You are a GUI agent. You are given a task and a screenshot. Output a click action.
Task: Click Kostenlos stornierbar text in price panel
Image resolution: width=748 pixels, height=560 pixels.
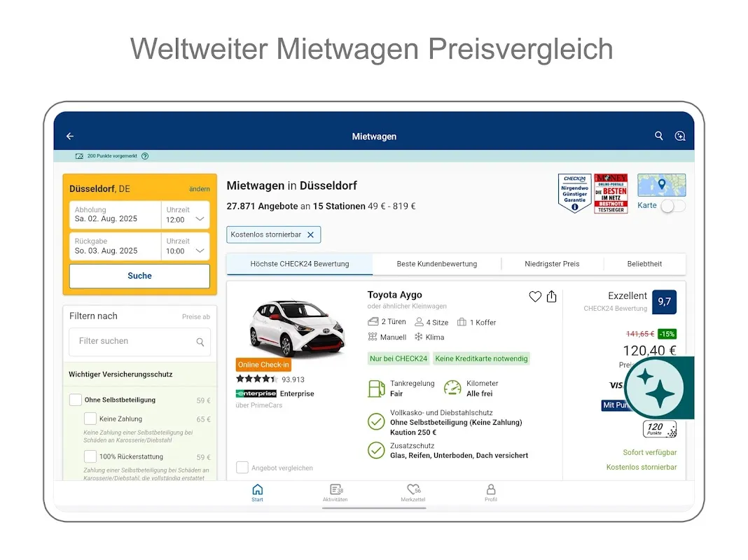(x=642, y=468)
